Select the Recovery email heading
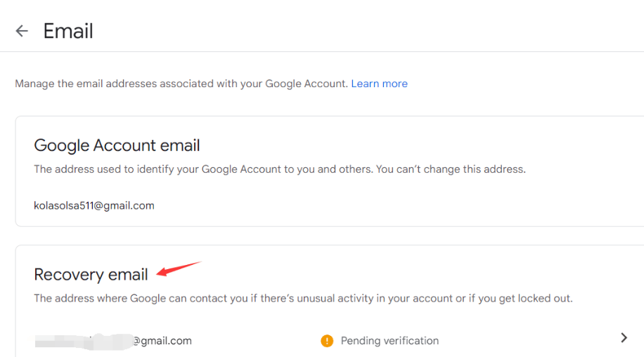 (x=91, y=275)
